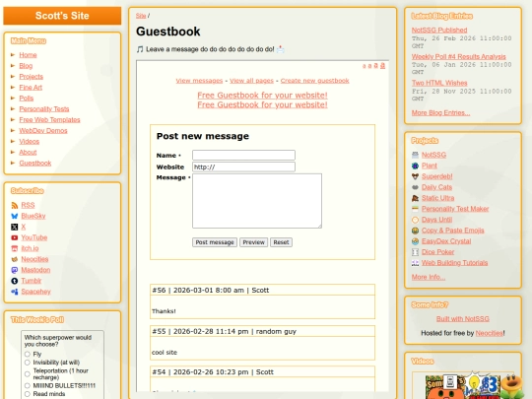Image resolution: width=532 pixels, height=399 pixels.
Task: Open Personality Tests menu item
Action: tap(44, 109)
